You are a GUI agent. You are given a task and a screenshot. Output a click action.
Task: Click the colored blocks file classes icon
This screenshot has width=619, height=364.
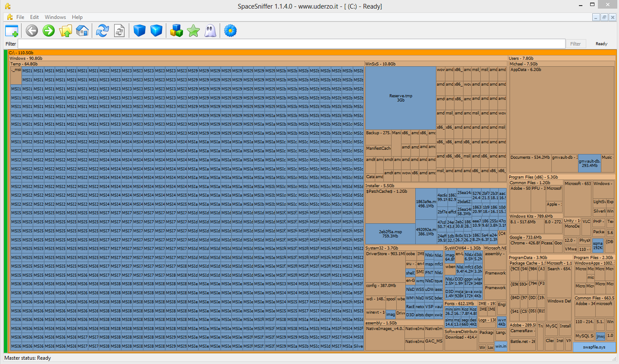pos(177,31)
